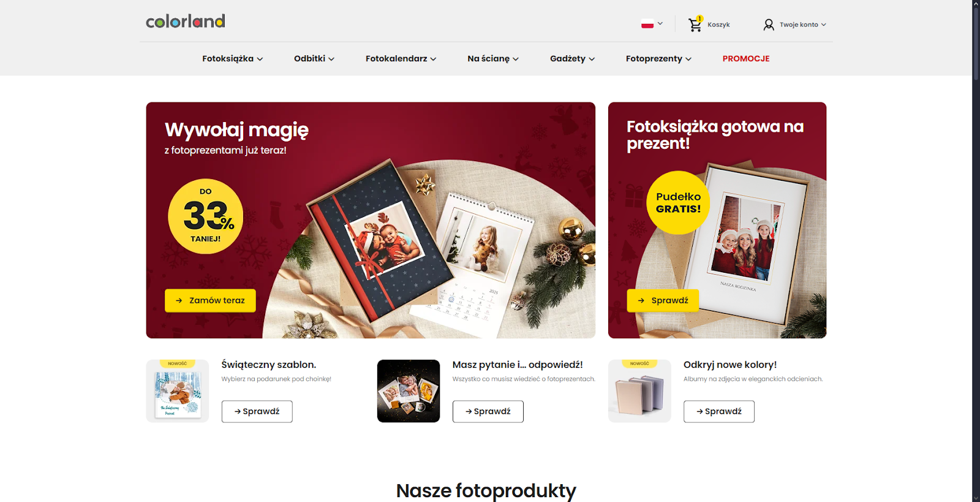Open the shopping cart icon
This screenshot has height=502, width=980.
695,25
